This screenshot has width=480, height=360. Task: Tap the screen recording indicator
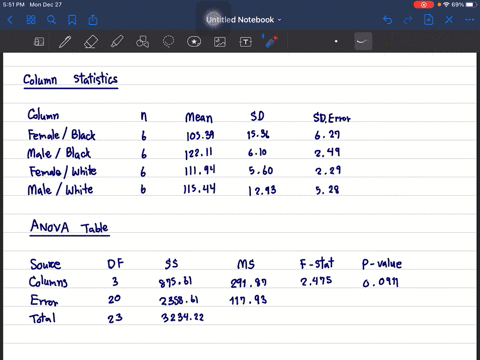point(423,5)
